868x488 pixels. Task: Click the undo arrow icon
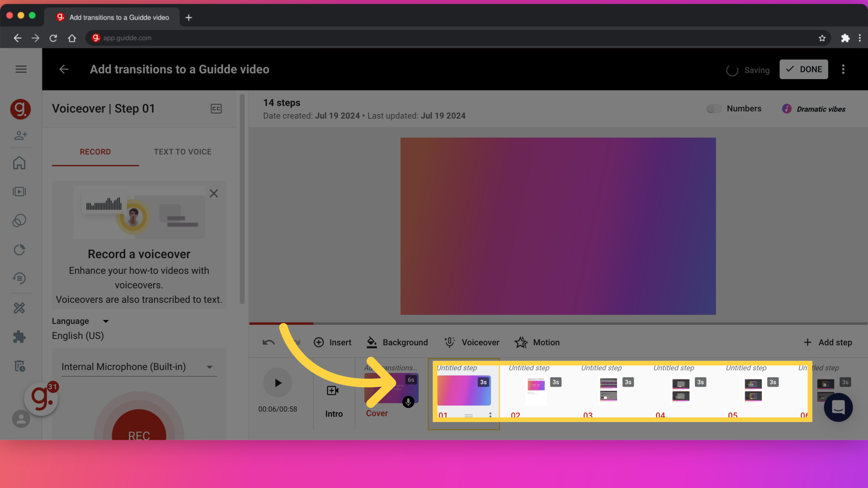tap(268, 342)
